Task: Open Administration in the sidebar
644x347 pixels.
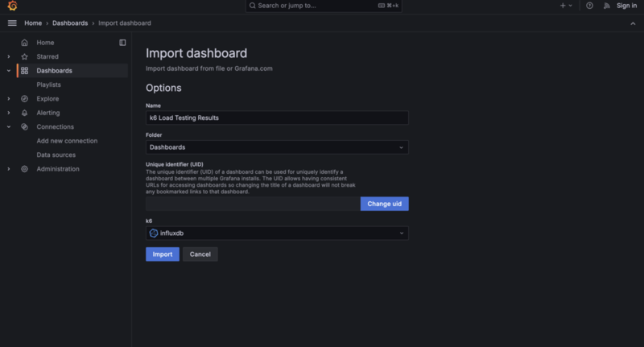Action: click(x=58, y=169)
